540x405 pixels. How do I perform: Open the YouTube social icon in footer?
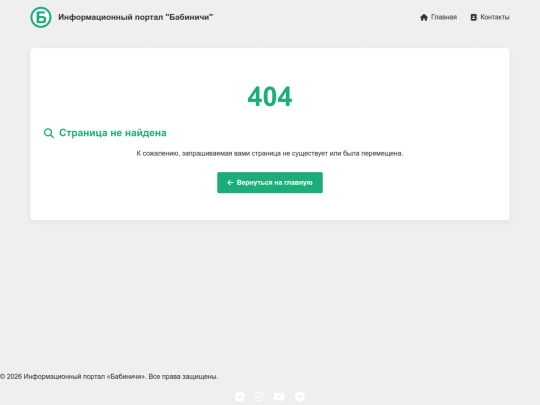[279, 397]
